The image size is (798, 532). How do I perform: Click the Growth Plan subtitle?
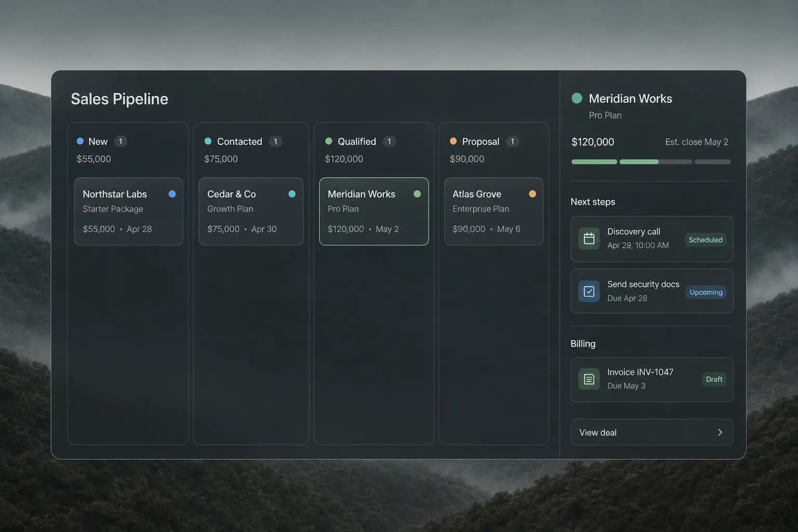coord(230,209)
